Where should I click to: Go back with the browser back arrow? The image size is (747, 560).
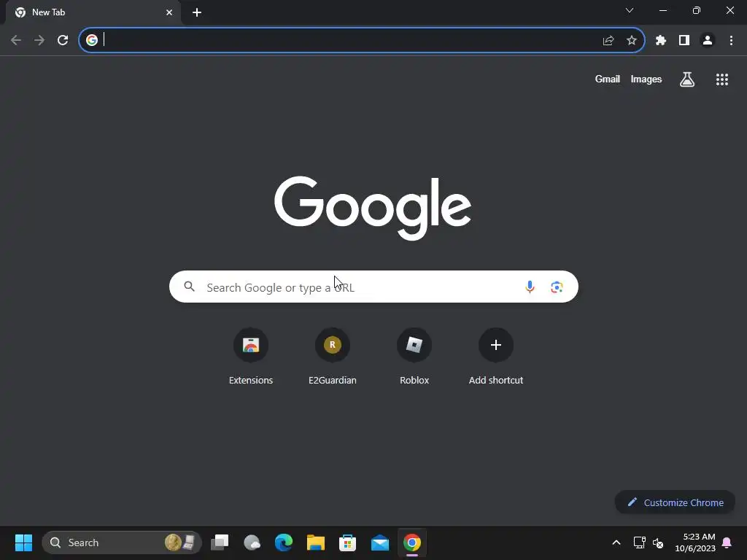pos(16,41)
